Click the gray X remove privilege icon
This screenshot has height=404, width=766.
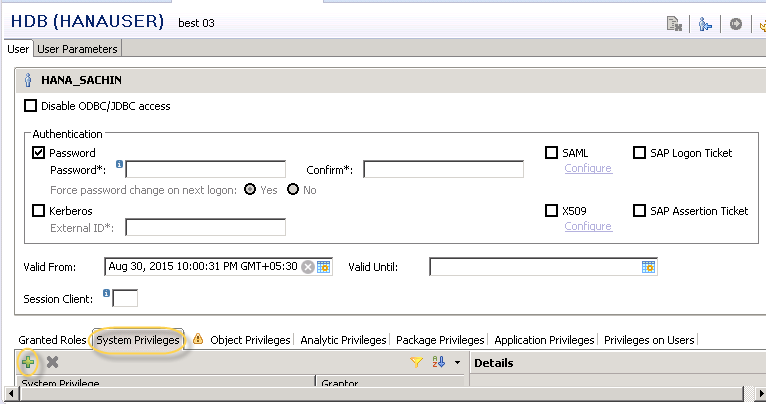click(53, 362)
